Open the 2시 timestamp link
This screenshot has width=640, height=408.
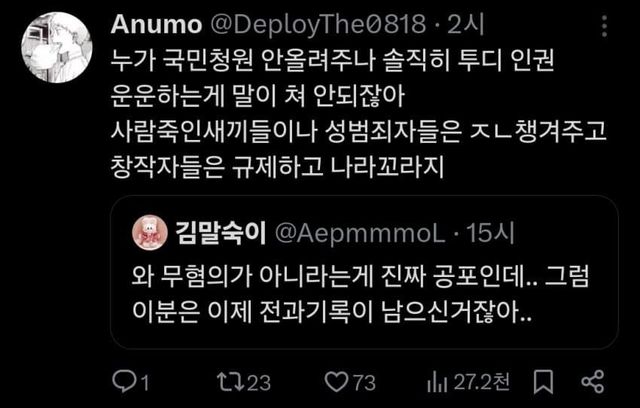[x=465, y=25]
